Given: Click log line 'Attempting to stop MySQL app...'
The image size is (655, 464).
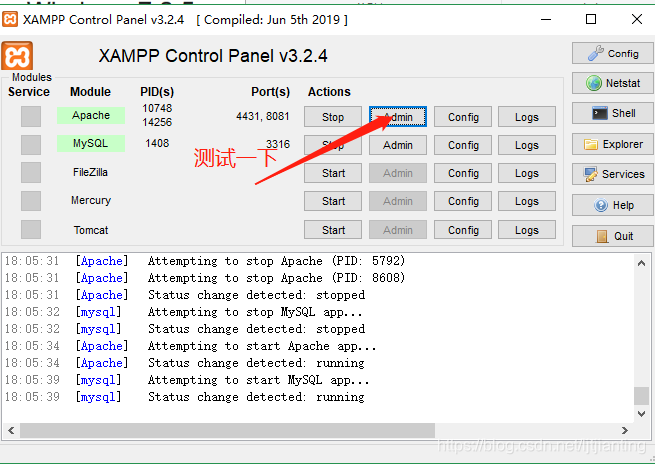Looking at the screenshot, I should [255, 312].
